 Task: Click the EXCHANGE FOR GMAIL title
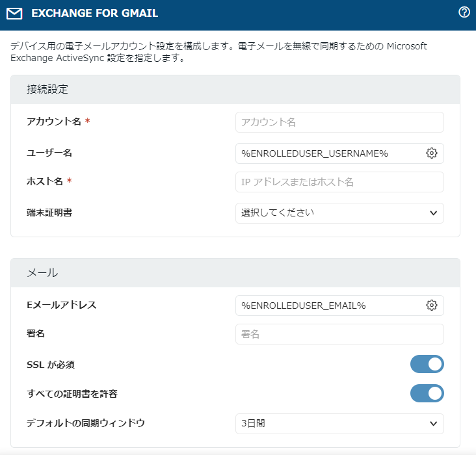point(95,13)
